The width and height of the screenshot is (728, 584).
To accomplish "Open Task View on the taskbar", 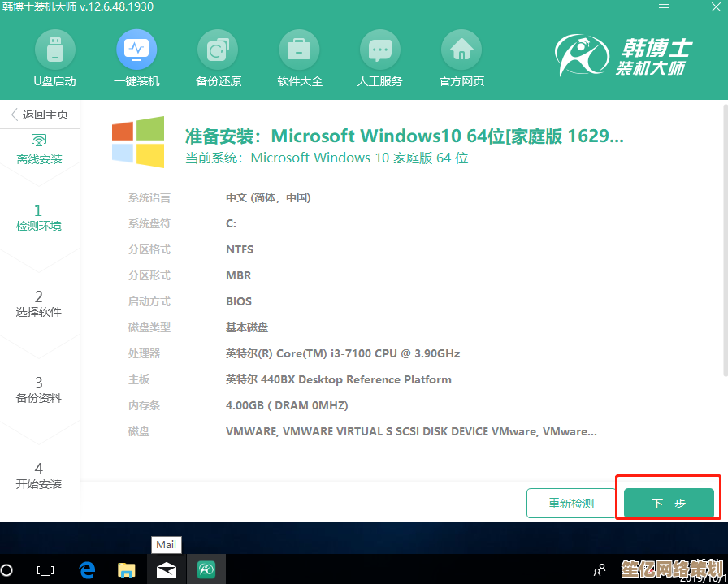I will pyautogui.click(x=45, y=570).
